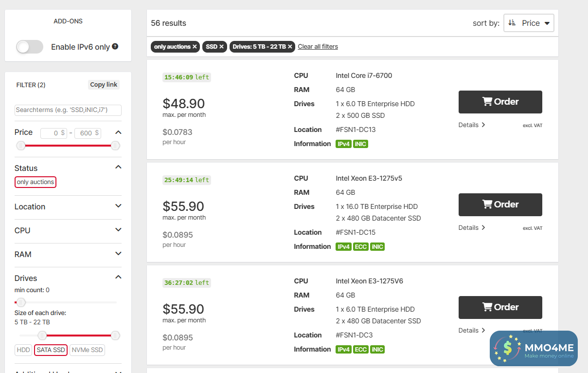
Task: Click the Price range slider's right handle
Action: coord(115,146)
